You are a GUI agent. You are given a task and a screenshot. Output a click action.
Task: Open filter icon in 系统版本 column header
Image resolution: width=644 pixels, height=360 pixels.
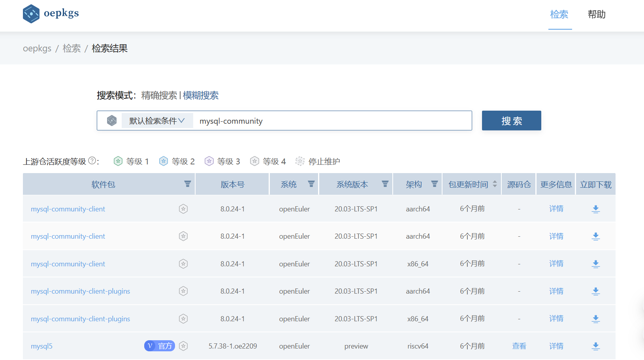(385, 184)
